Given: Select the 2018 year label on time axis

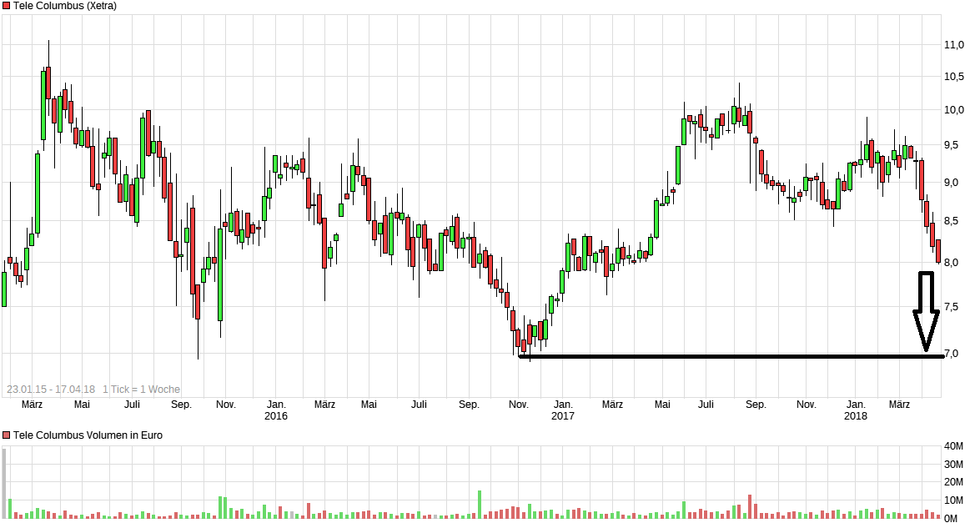Looking at the screenshot, I should click(x=855, y=415).
